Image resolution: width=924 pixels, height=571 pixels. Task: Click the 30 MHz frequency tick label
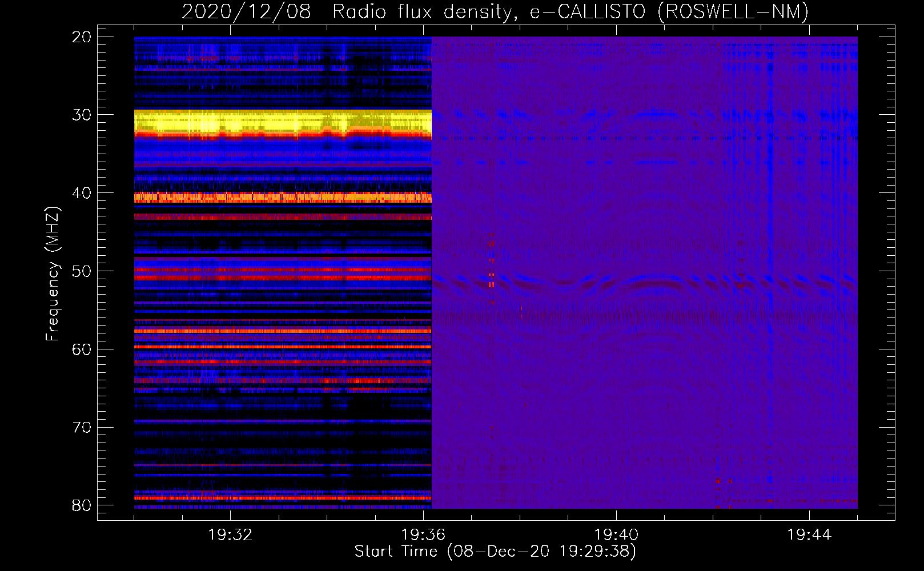point(82,115)
